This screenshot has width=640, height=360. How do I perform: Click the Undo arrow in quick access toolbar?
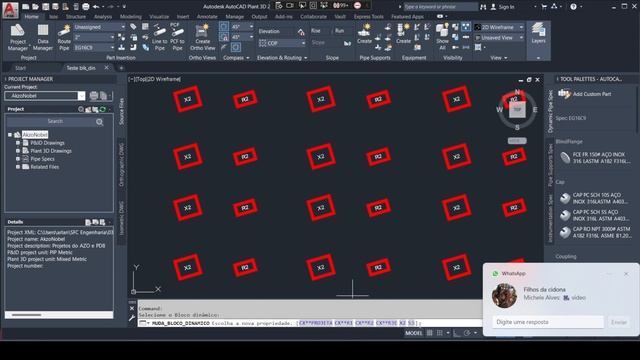click(x=96, y=7)
